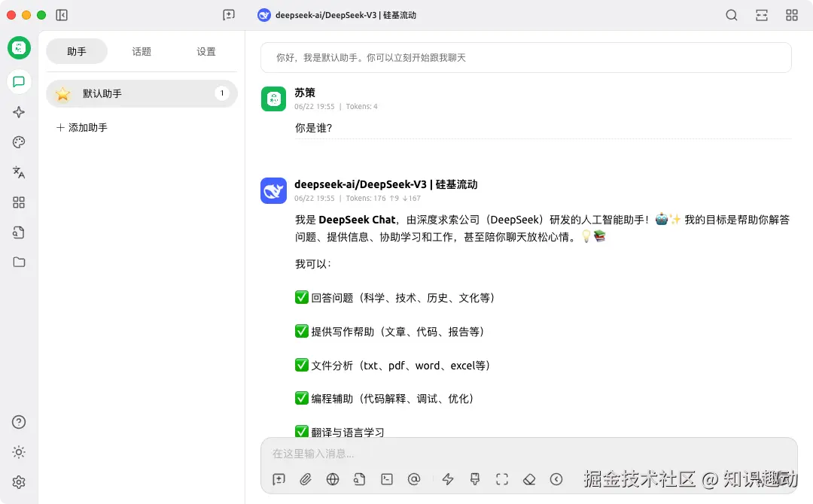Click the brush cleanup icon in the input toolbar

click(475, 479)
